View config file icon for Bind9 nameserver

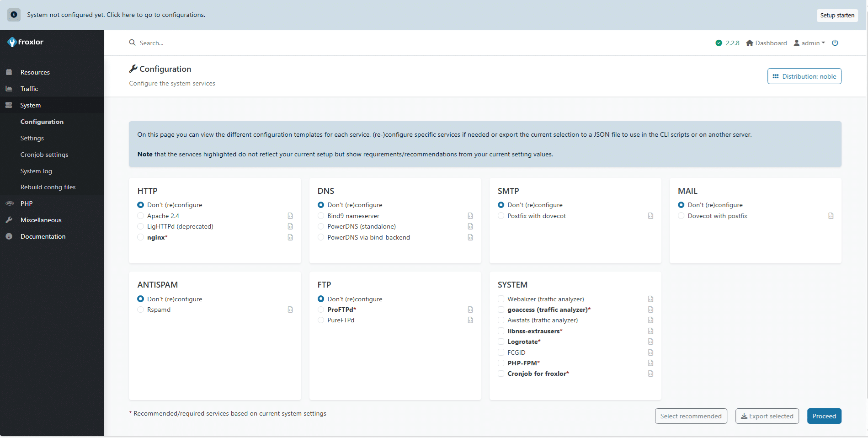(x=470, y=216)
